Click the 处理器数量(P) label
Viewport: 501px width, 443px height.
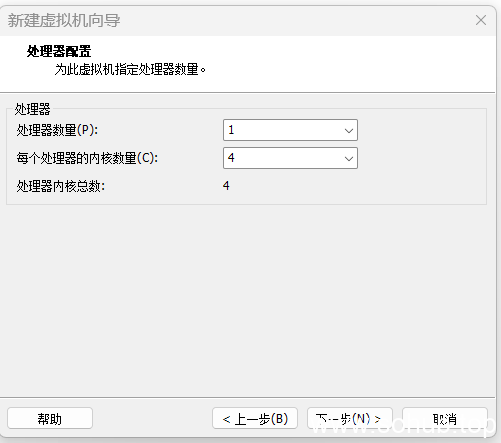coord(57,130)
